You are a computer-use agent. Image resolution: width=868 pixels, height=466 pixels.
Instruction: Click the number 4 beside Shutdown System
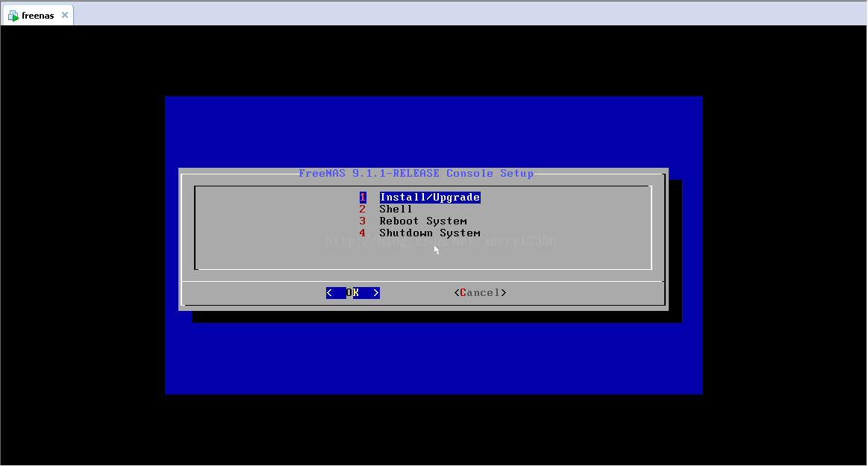[x=363, y=233]
